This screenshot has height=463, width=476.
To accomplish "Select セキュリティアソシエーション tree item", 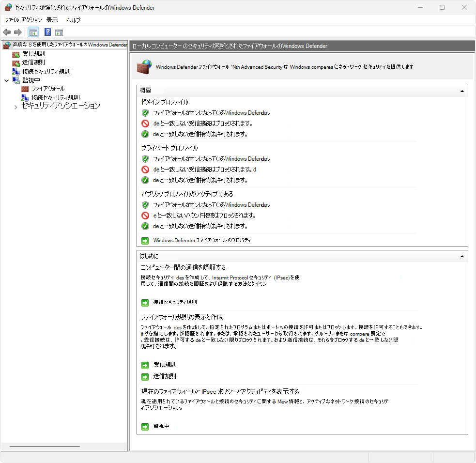I will (x=61, y=106).
